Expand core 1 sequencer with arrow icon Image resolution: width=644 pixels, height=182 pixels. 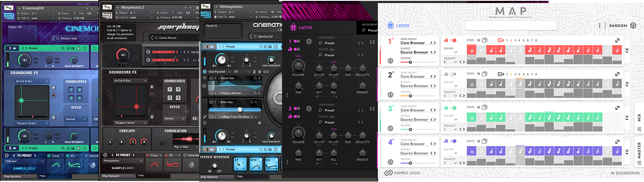(x=617, y=41)
